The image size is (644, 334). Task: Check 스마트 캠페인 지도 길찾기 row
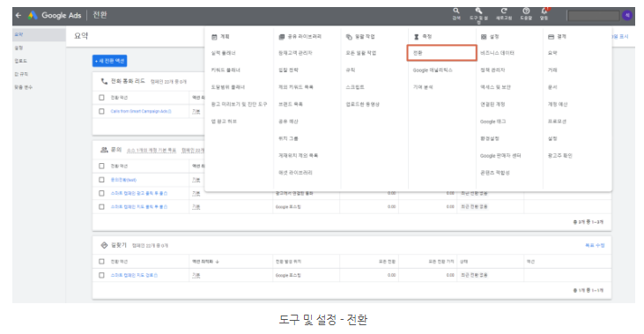[x=101, y=275]
